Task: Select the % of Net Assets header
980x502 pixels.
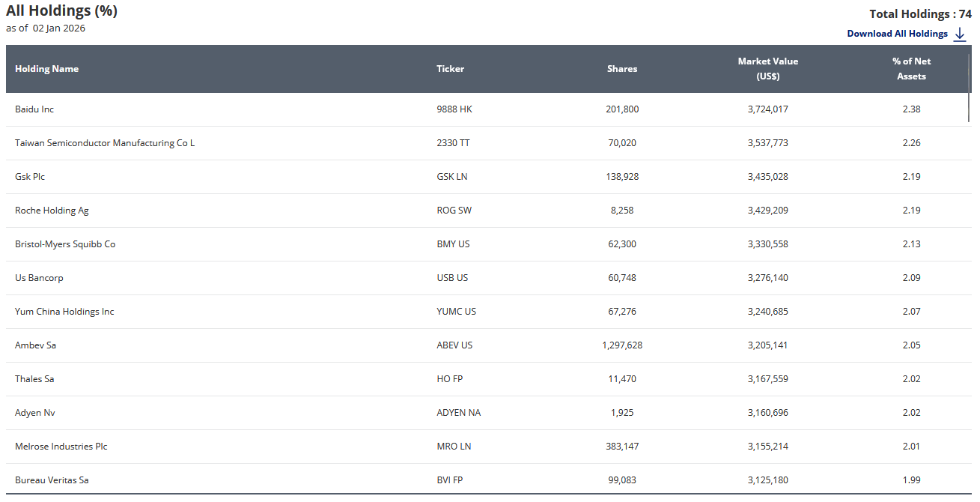Action: [911, 69]
